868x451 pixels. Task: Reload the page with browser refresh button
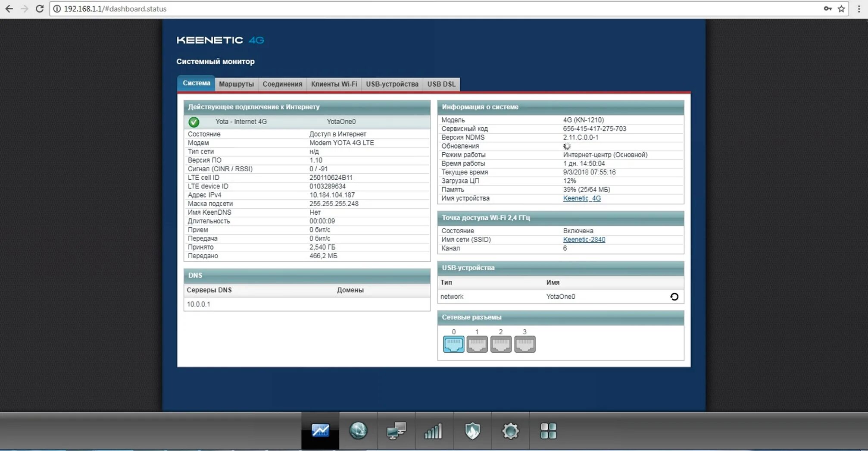[x=40, y=9]
